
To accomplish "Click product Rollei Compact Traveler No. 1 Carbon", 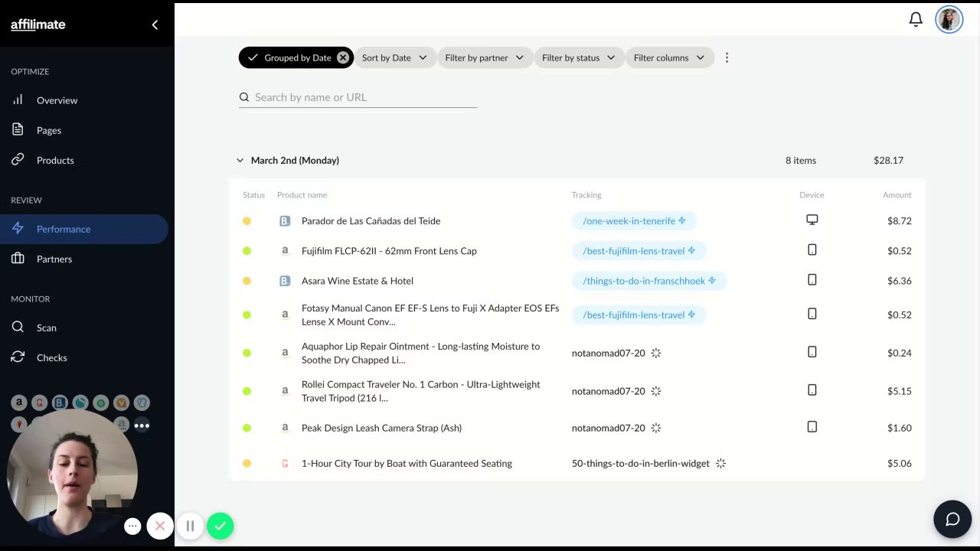I will [x=421, y=391].
